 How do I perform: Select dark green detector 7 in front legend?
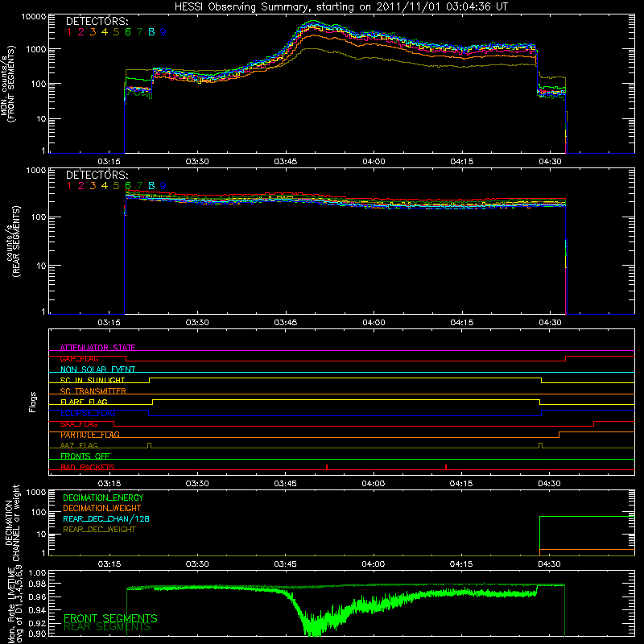tap(139, 32)
